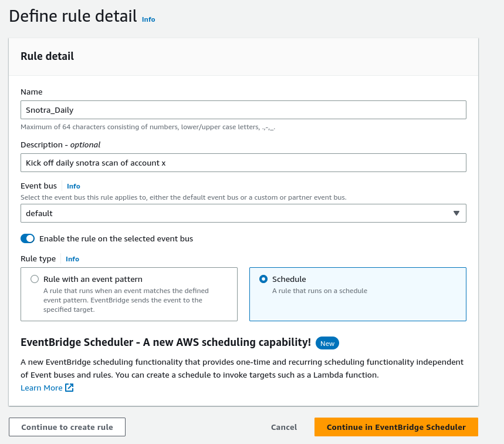
Task: Click Continue in EventBridge Scheduler button
Action: (x=396, y=427)
